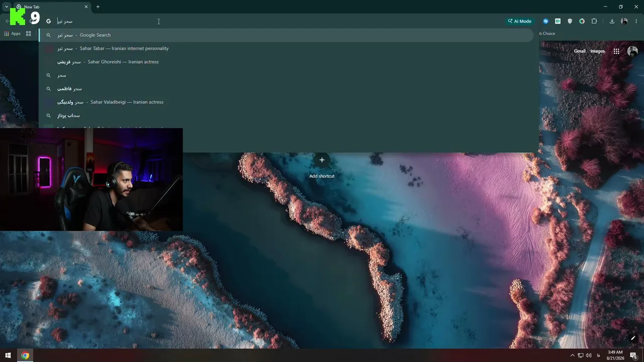
Task: Open the Google account avatar on page
Action: coord(632,51)
